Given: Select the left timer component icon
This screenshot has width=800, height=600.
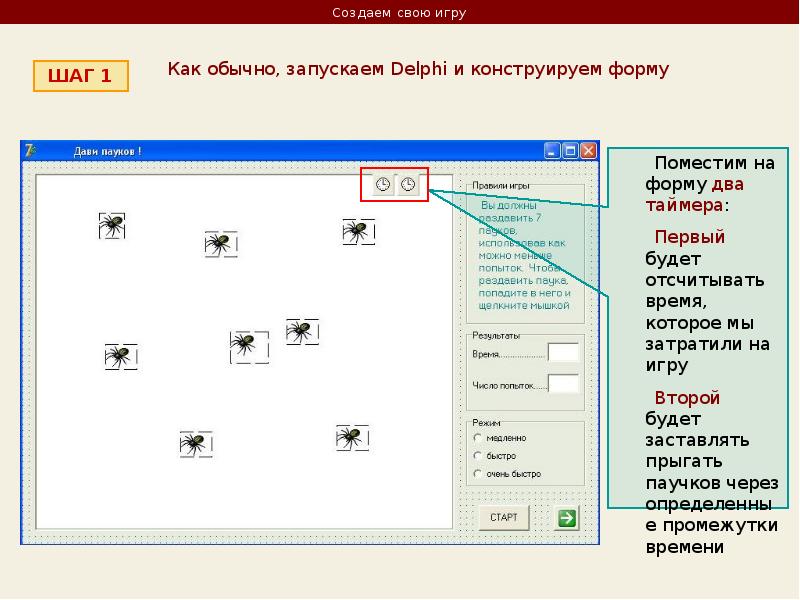Looking at the screenshot, I should coord(383,185).
